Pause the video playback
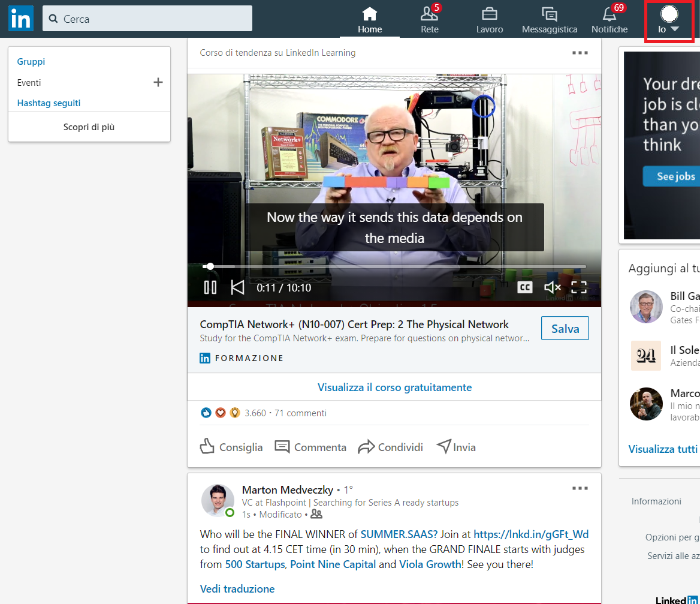The width and height of the screenshot is (700, 604). pos(210,288)
